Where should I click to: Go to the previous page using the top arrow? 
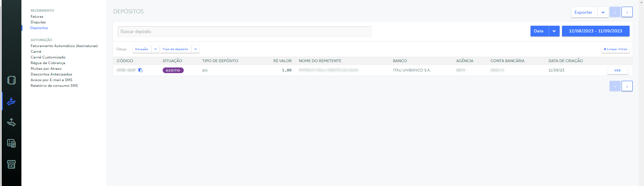click(615, 12)
